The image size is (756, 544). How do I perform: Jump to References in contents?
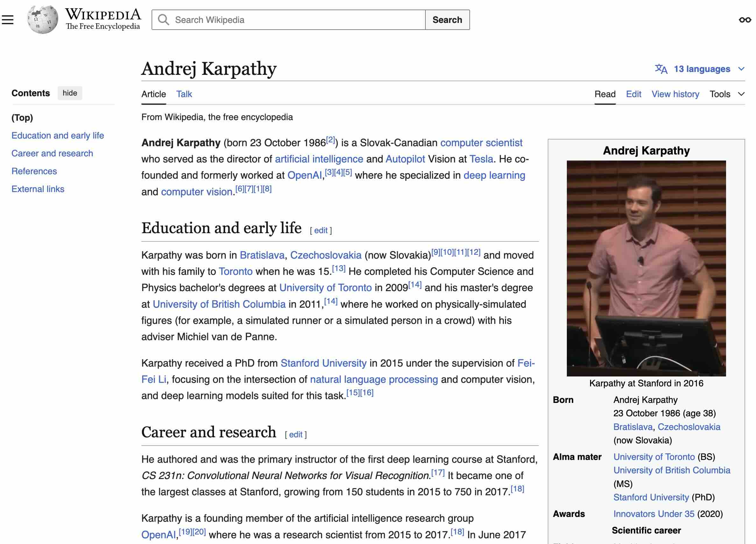[34, 171]
